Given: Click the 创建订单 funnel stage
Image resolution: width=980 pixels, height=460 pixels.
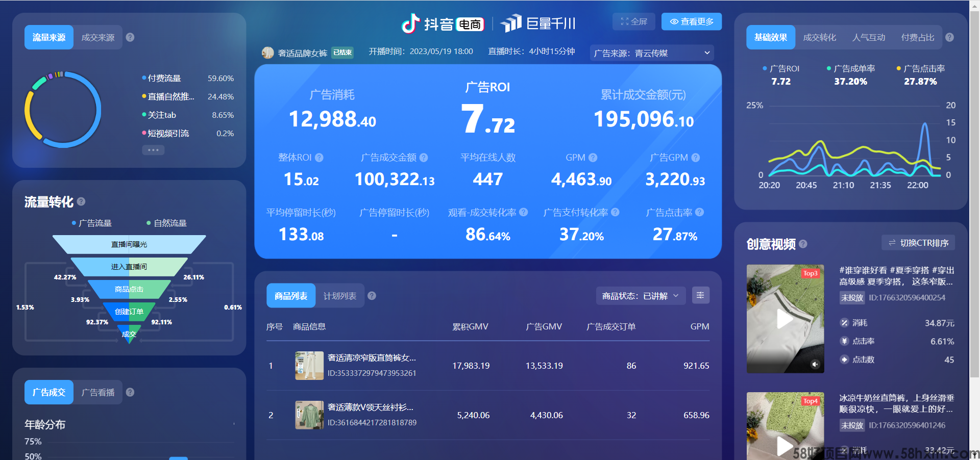Looking at the screenshot, I should click(x=129, y=312).
